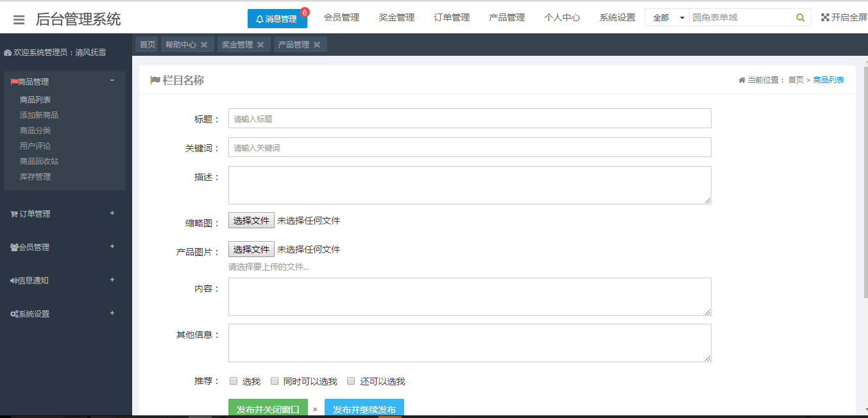
Task: Expand the 会员管理 sidebar section
Action: click(x=112, y=246)
